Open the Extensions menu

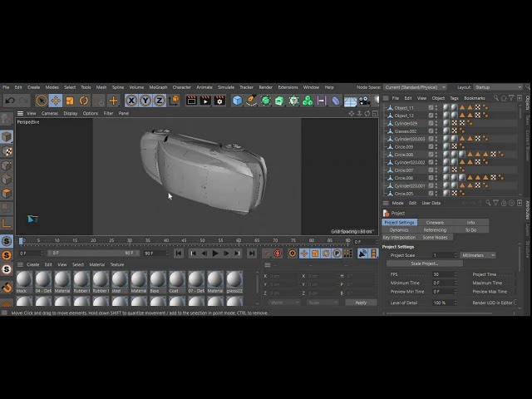[x=288, y=87]
